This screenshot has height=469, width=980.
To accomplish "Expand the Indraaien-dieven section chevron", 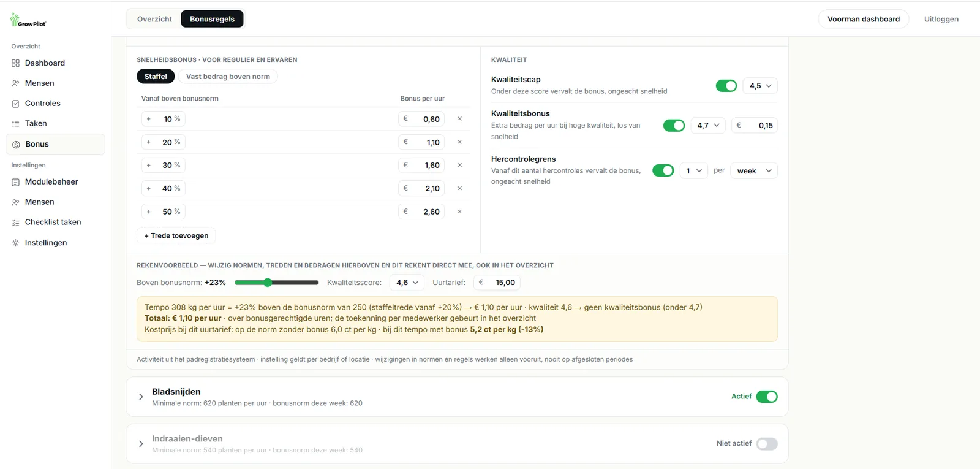I will (x=141, y=444).
